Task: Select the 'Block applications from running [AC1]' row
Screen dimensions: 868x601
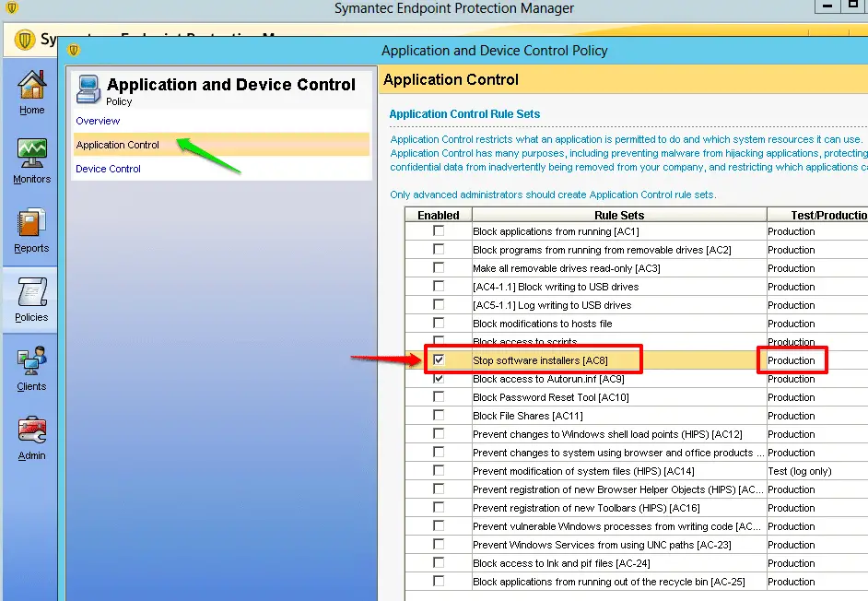Action: click(x=556, y=231)
